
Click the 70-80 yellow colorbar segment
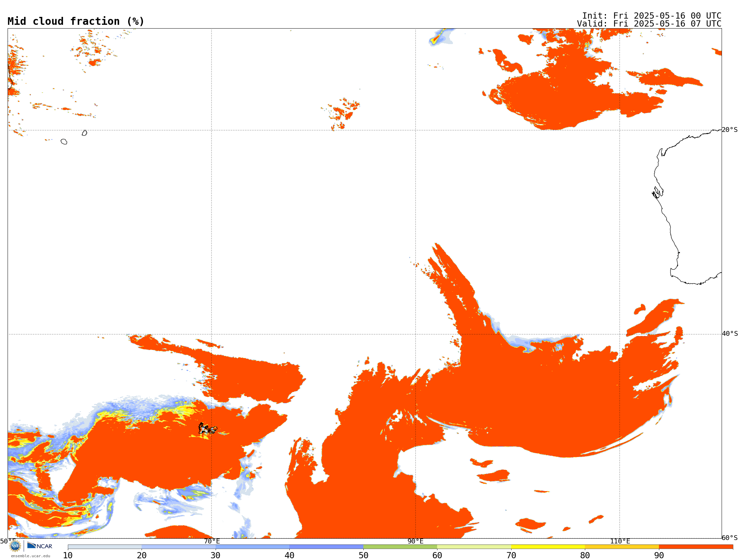[x=548, y=547]
